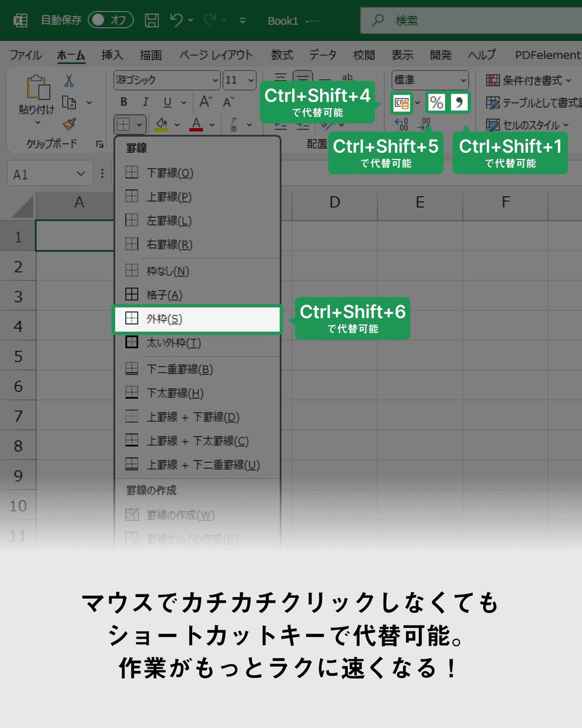Click Increase Decimal icon
The image size is (582, 728).
coord(401,124)
